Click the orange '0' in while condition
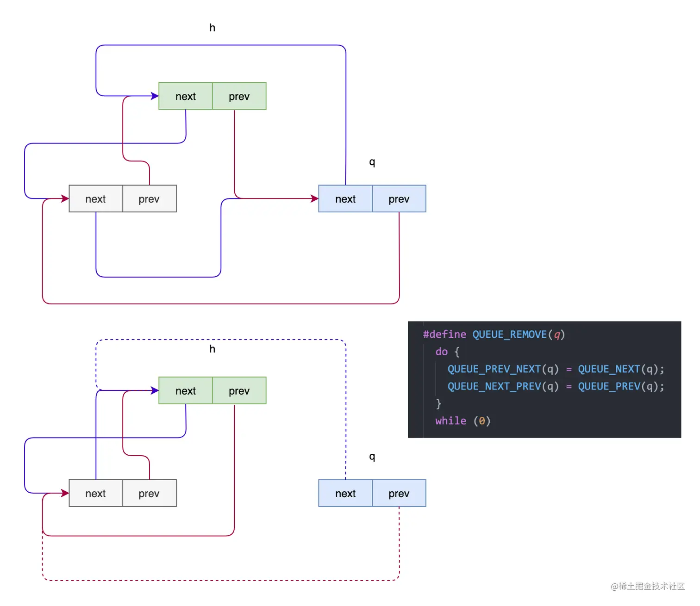Viewport: 700px width, 606px height. pos(481,421)
